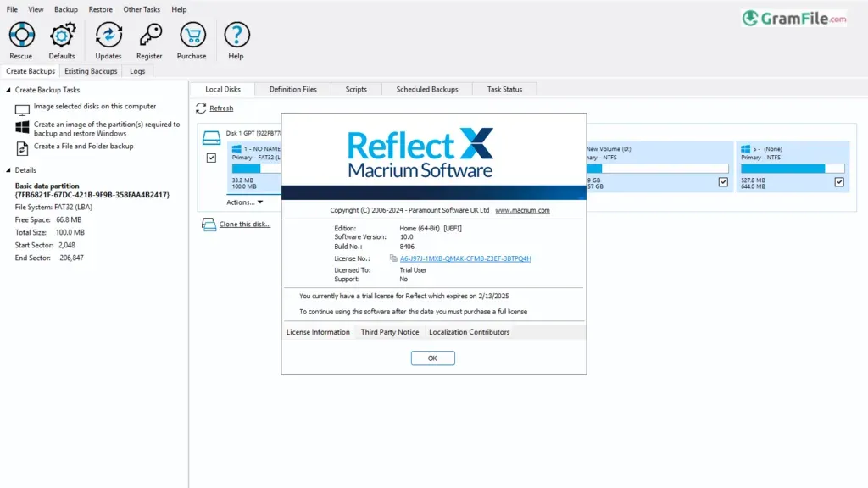The image size is (868, 488).
Task: Select the Task Status tab
Action: coord(504,89)
